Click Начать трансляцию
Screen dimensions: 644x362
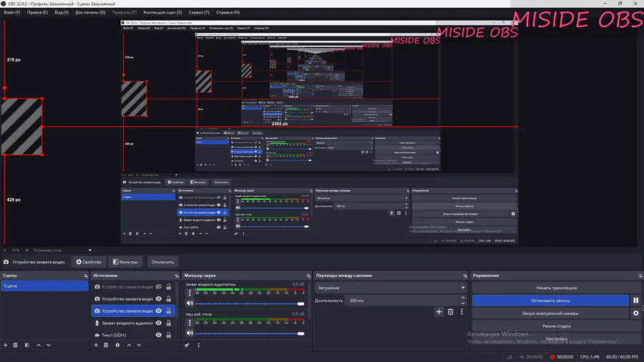pos(557,288)
